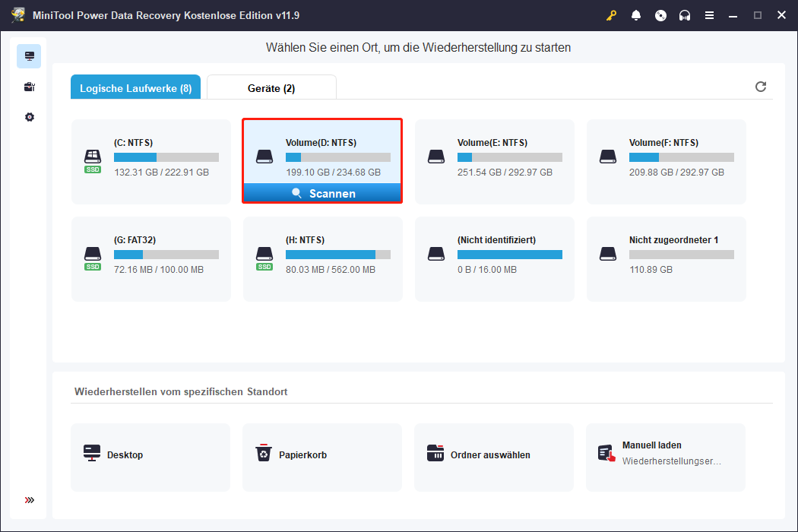This screenshot has width=798, height=532.
Task: Click the Papierkorb recycle bin icon
Action: pyautogui.click(x=264, y=452)
